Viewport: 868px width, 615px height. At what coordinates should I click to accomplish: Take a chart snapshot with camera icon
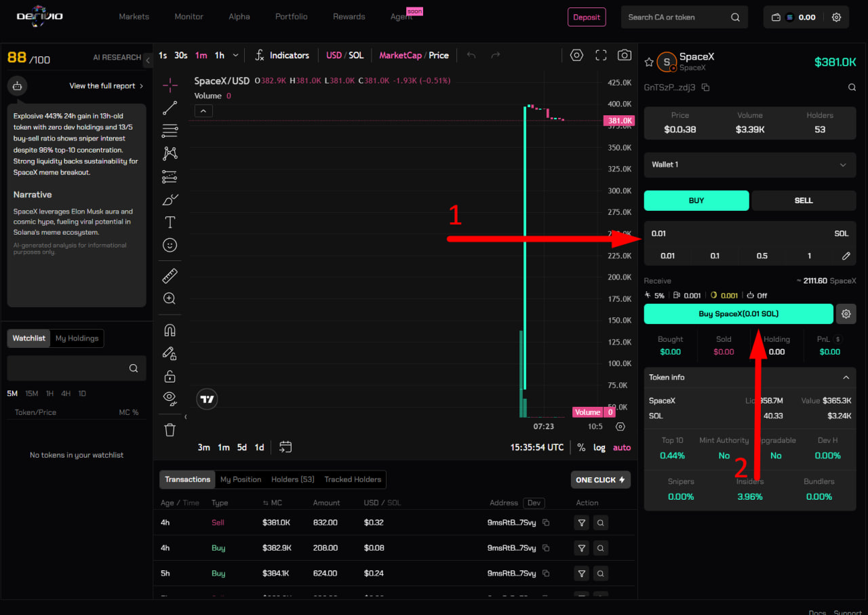click(x=625, y=55)
